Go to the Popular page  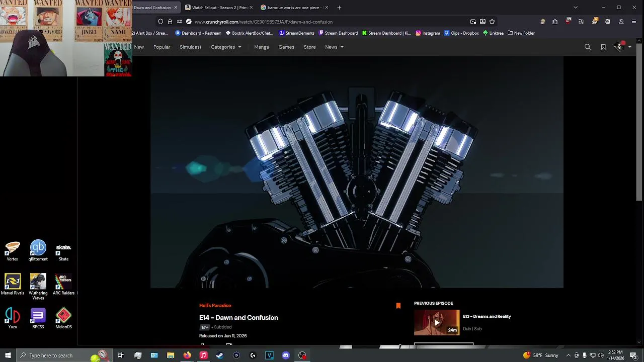pyautogui.click(x=162, y=47)
